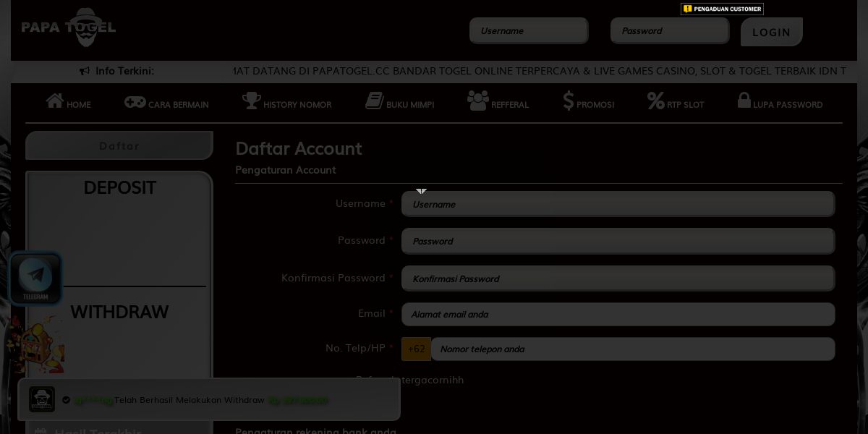
Task: Click the percent icon for RTP Slot
Action: 656,101
